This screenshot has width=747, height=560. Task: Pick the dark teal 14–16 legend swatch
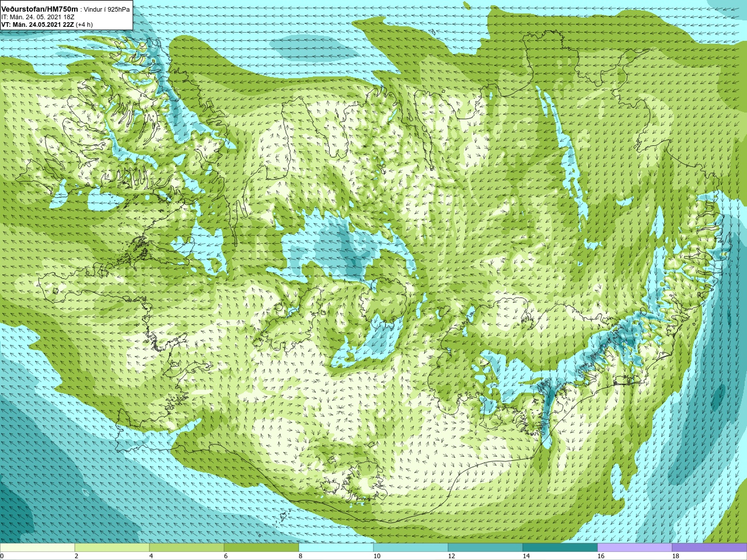560,548
